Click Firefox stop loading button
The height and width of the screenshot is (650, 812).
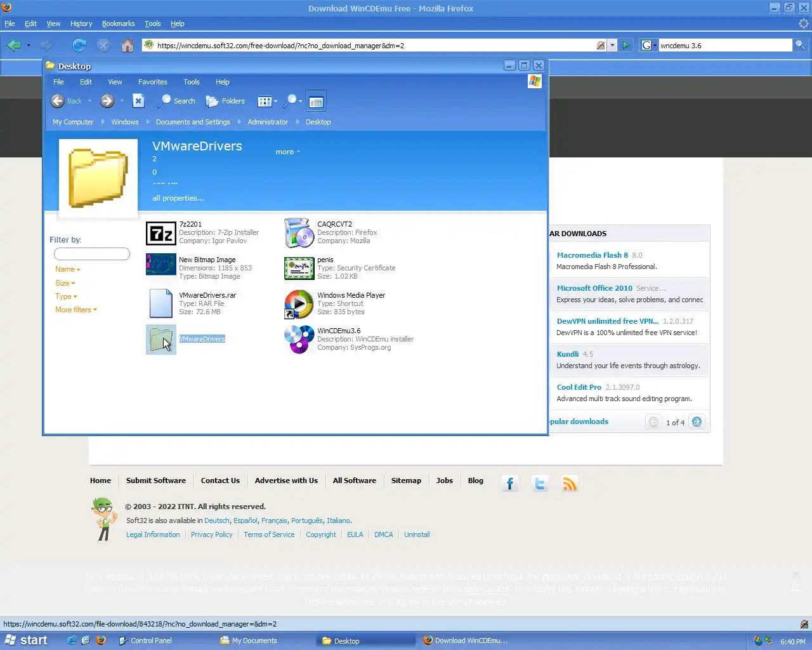(103, 45)
